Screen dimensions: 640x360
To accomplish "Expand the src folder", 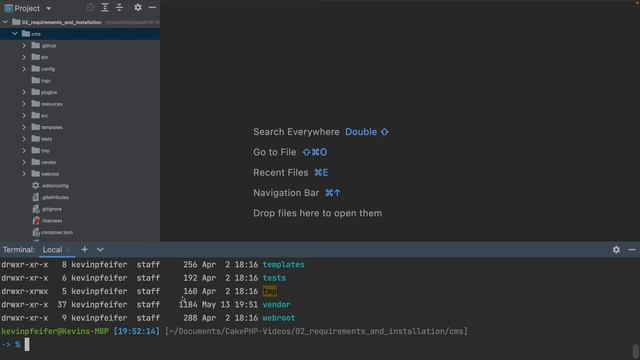I will coord(24,116).
